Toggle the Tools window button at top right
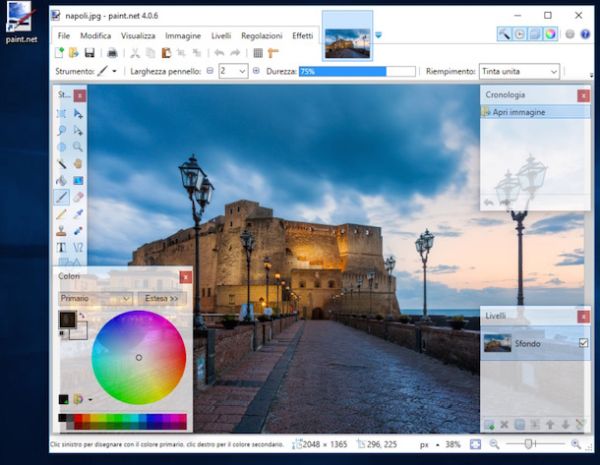The width and height of the screenshot is (600, 465). 505,33
